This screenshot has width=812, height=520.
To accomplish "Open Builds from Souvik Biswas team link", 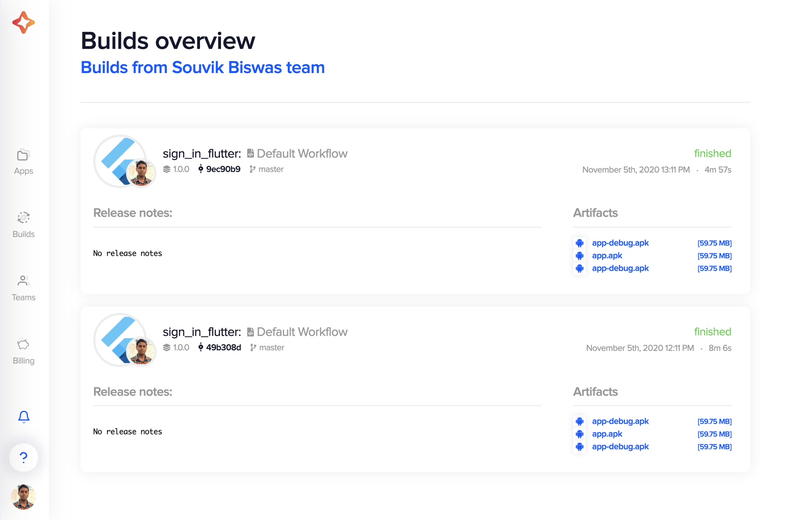I will (203, 67).
